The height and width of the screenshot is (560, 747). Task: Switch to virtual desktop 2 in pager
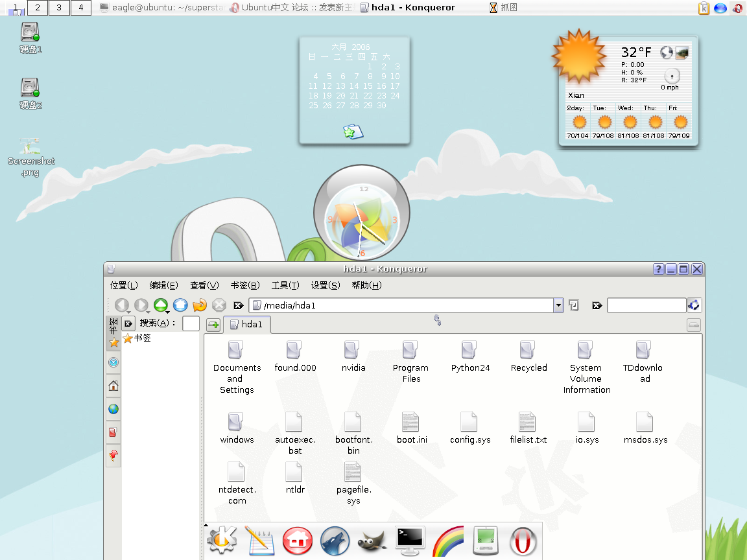tap(38, 8)
